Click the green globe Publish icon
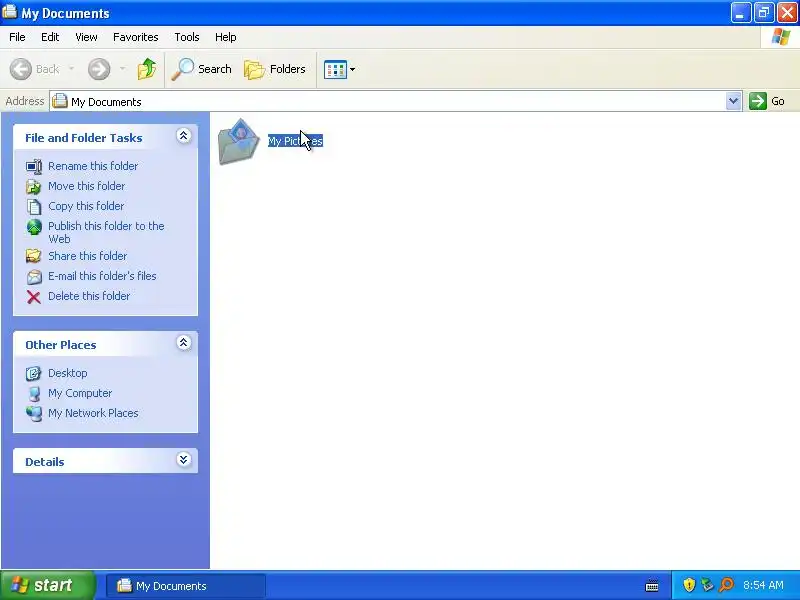The width and height of the screenshot is (800, 600). coord(34,227)
